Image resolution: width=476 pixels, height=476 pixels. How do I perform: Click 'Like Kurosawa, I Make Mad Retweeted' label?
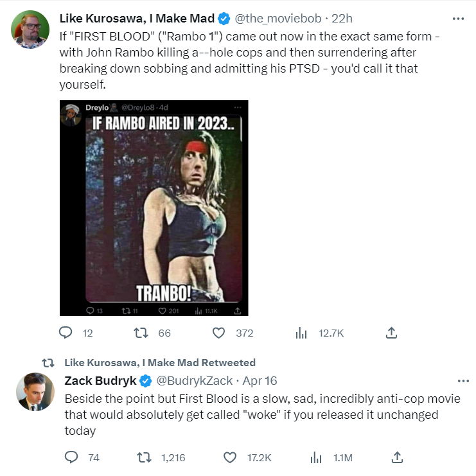160,363
